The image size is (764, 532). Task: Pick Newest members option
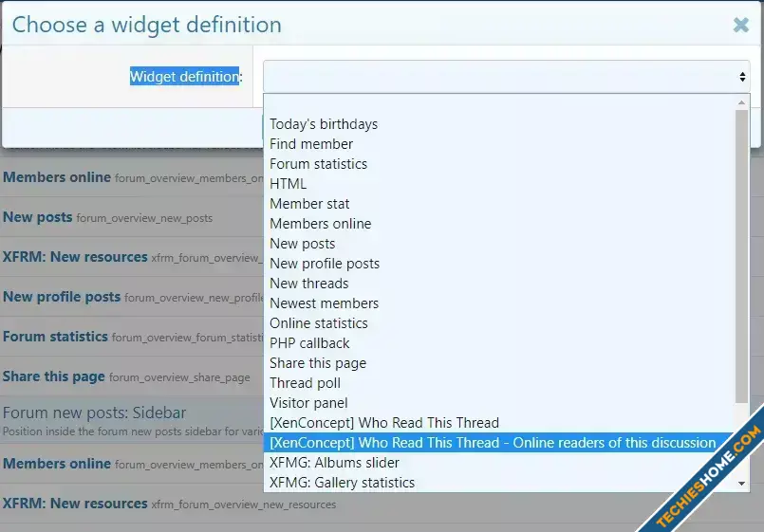(x=499, y=303)
